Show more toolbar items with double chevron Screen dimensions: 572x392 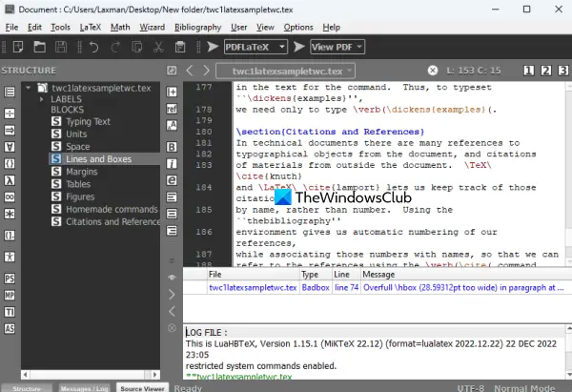coord(172,260)
